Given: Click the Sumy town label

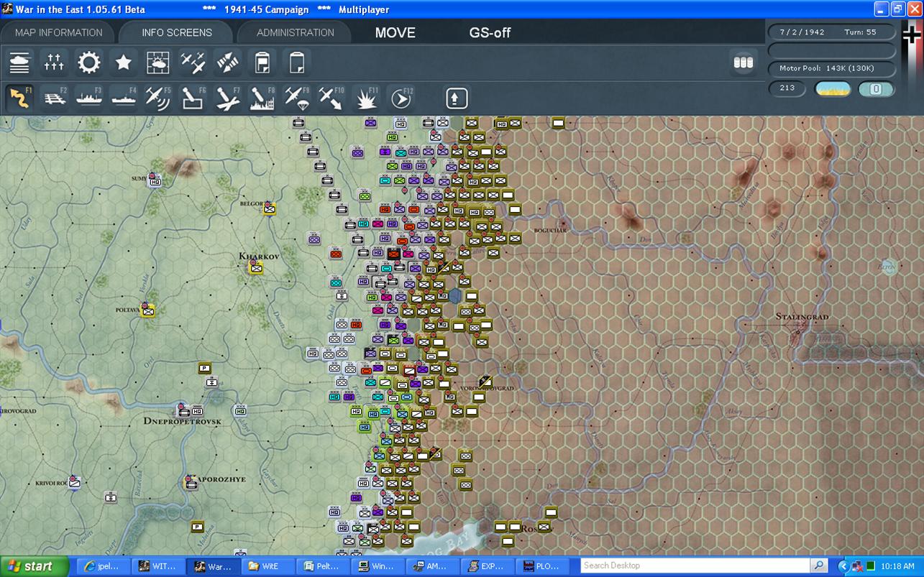Looking at the screenshot, I should pyautogui.click(x=138, y=178).
